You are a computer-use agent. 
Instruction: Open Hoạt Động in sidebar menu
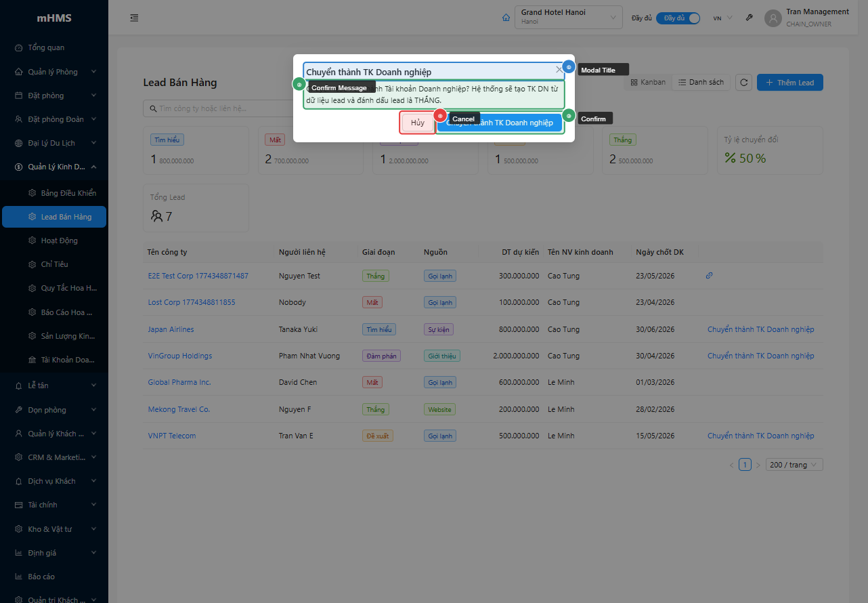tap(59, 241)
